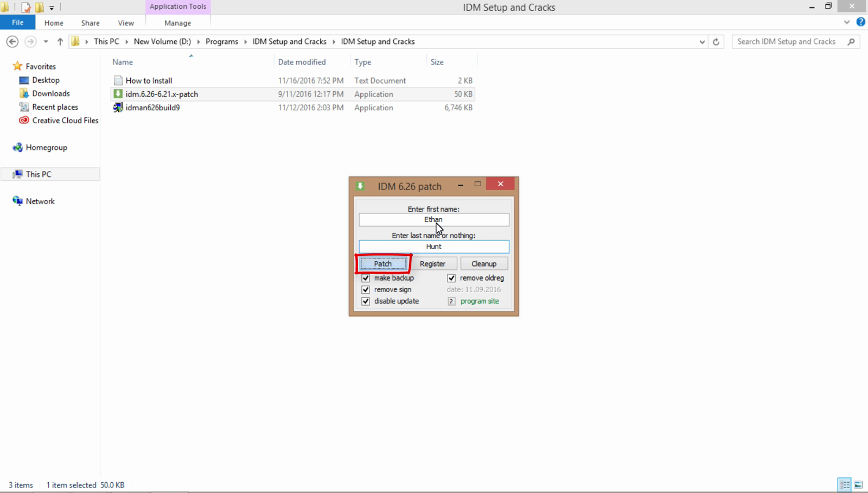This screenshot has height=493, width=868.
Task: Click the Patch button in the dialog
Action: 383,263
